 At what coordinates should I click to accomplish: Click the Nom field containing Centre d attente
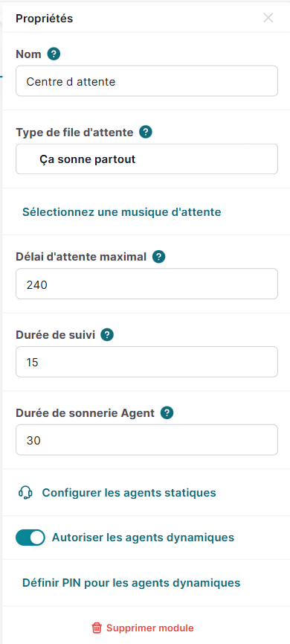pos(146,81)
